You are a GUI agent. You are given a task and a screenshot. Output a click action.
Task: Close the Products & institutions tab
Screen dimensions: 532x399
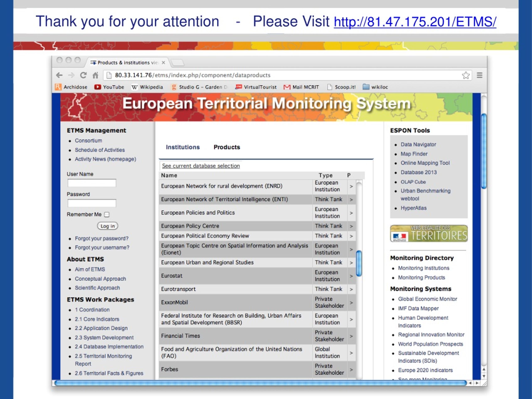pyautogui.click(x=163, y=63)
